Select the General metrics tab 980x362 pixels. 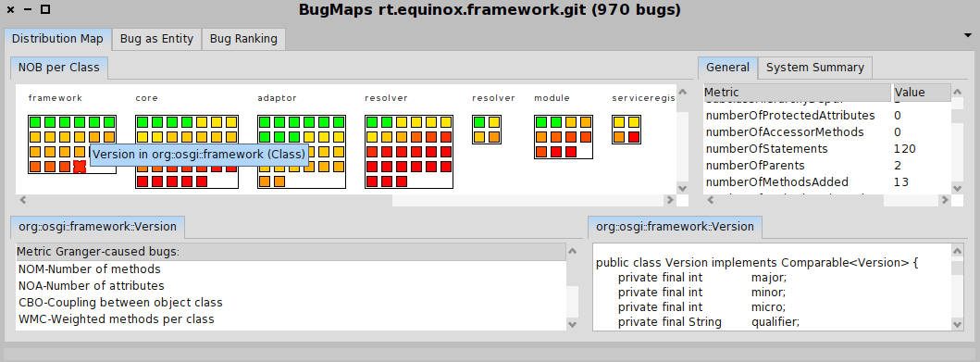[727, 68]
